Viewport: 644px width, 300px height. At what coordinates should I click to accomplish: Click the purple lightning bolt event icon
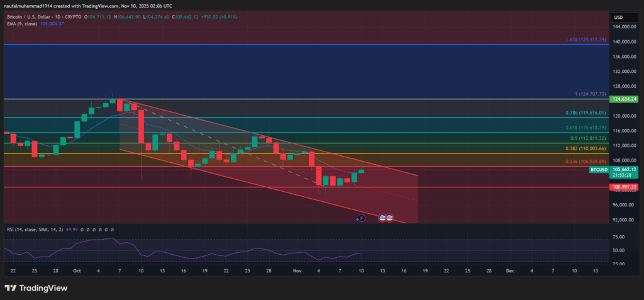click(x=360, y=218)
